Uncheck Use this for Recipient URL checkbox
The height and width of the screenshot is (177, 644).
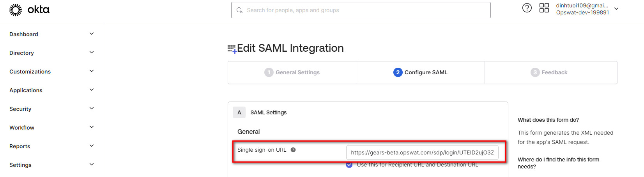pos(349,165)
